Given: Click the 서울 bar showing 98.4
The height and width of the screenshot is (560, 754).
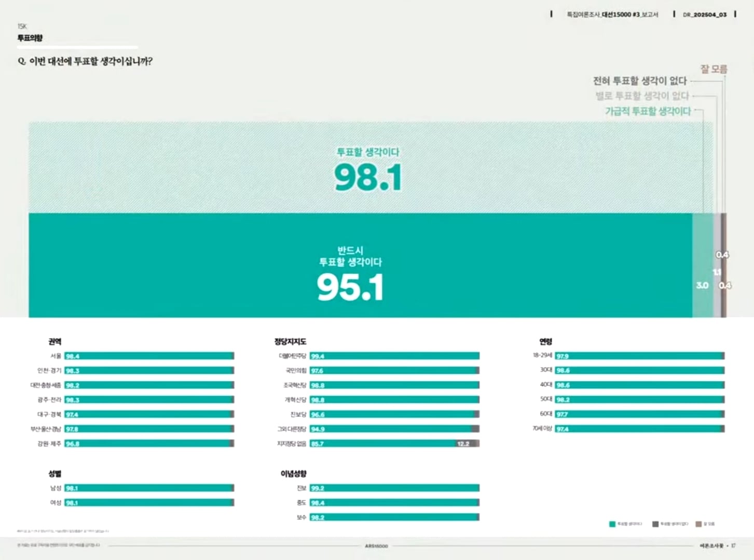Looking at the screenshot, I should pos(149,356).
